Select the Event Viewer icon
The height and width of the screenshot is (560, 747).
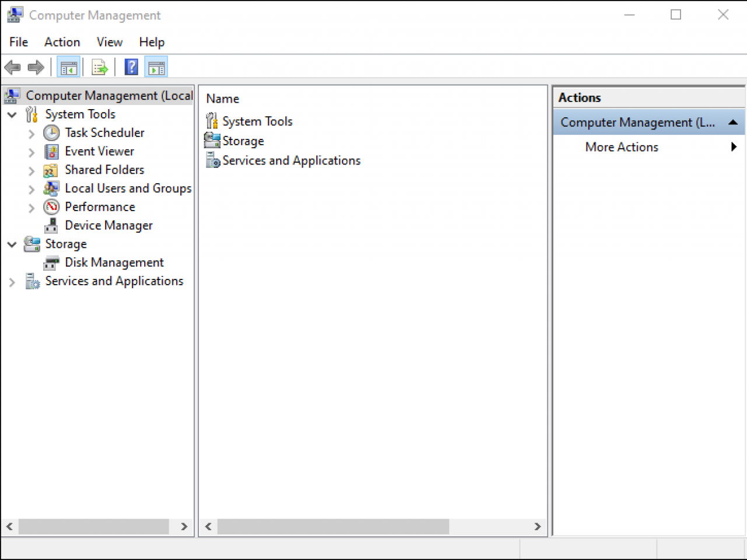[51, 151]
